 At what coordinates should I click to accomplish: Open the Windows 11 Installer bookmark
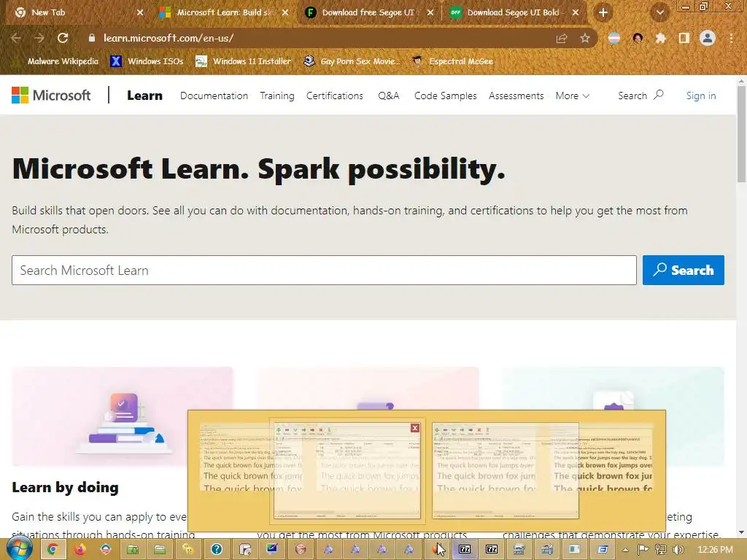click(x=244, y=61)
